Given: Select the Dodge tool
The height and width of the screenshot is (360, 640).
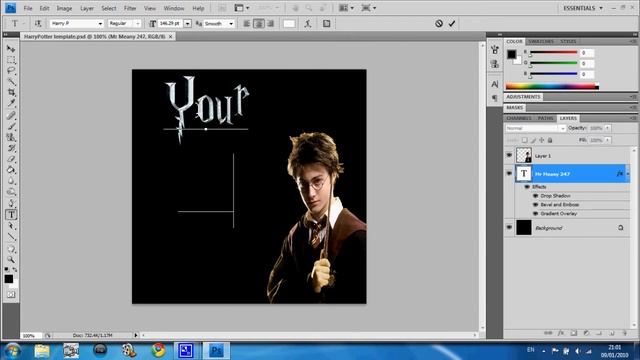Looking at the screenshot, I should point(11,192).
